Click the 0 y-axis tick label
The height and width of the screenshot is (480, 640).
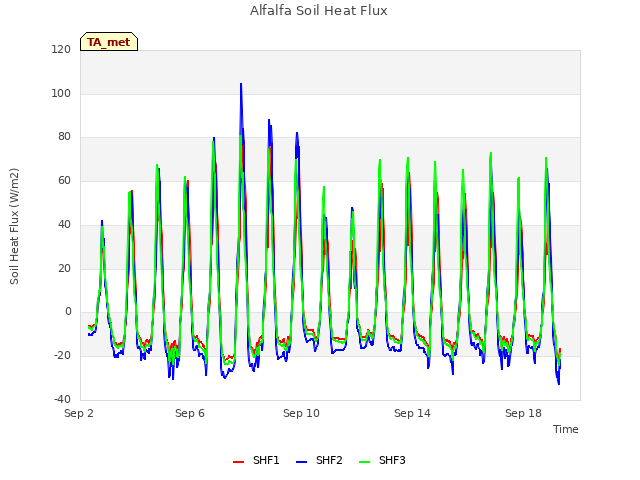(x=68, y=312)
